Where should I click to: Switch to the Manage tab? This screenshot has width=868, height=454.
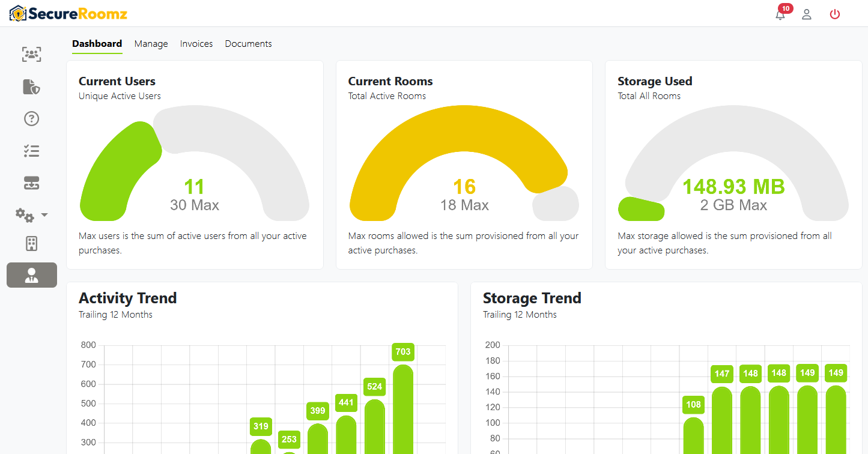pos(151,44)
